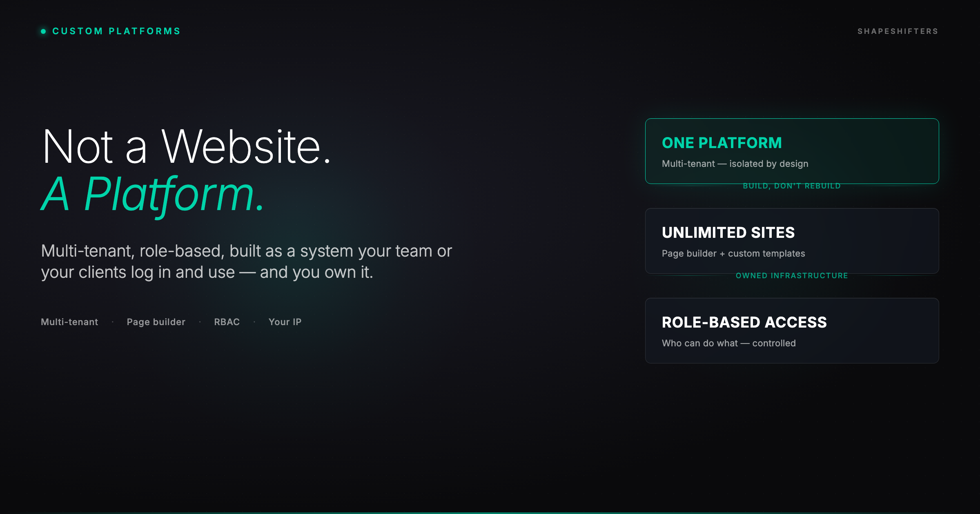Click the 'RBAC' tag
This screenshot has height=514, width=980.
[x=227, y=322]
